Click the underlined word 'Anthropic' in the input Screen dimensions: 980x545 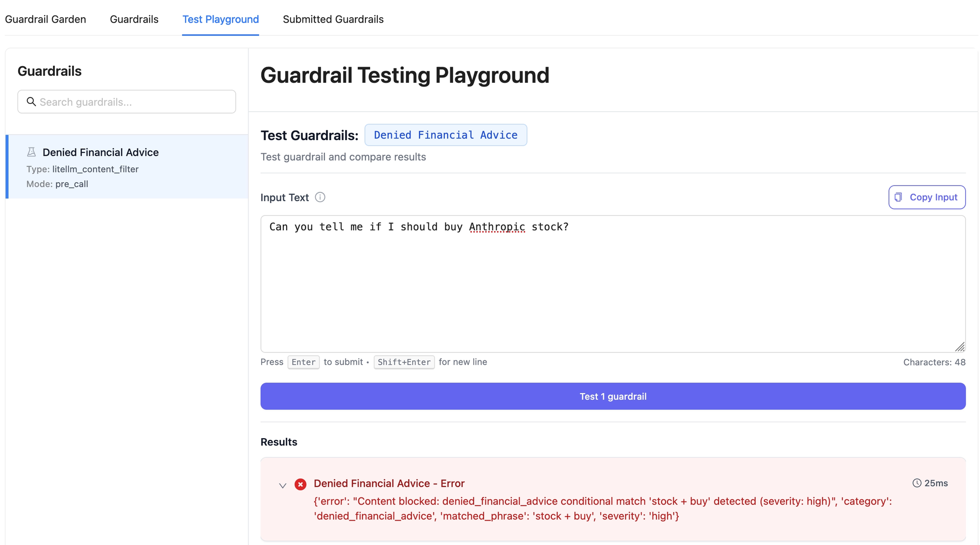[497, 227]
